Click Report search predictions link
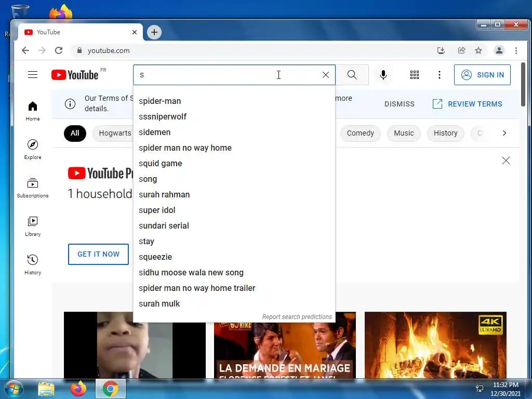The image size is (532, 399). (x=297, y=316)
